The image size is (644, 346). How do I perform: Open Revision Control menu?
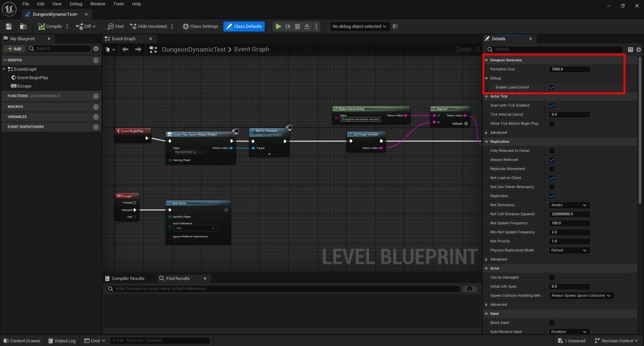tap(616, 341)
